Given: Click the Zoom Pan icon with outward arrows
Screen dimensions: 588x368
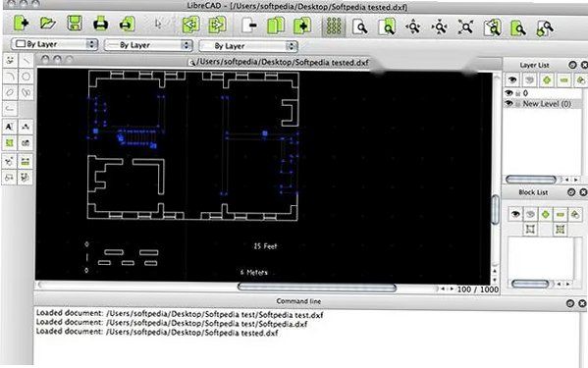Looking at the screenshot, I should (465, 27).
